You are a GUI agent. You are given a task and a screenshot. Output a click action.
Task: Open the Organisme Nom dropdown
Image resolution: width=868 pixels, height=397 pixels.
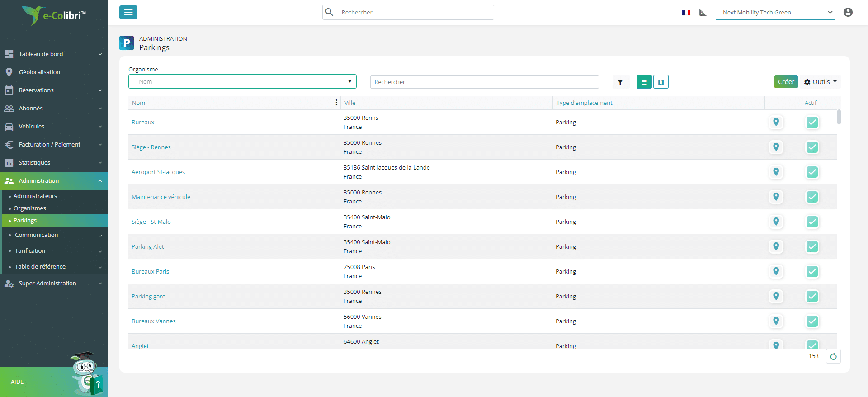coord(242,81)
